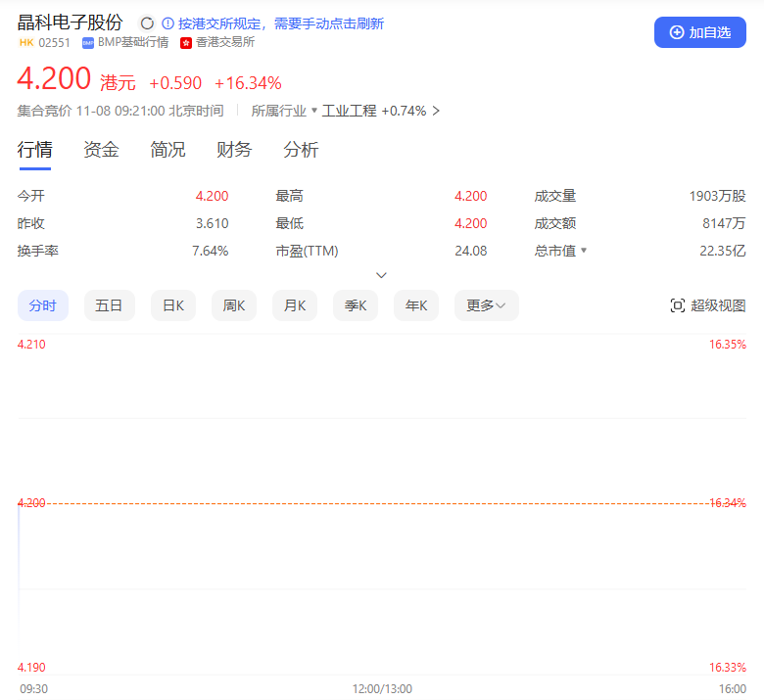
Task: Click the arrow after industry +0.74%
Action: 436,111
